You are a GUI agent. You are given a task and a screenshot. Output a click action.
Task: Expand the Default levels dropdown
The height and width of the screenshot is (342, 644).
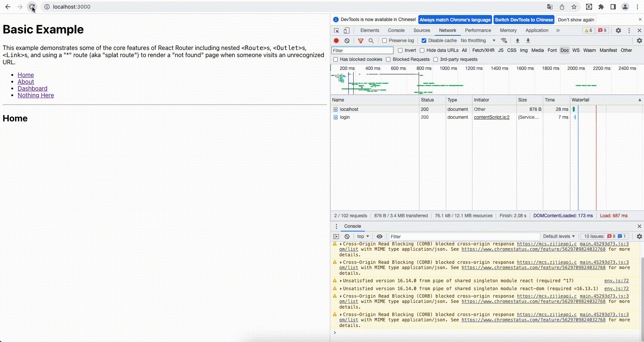pyautogui.click(x=559, y=236)
